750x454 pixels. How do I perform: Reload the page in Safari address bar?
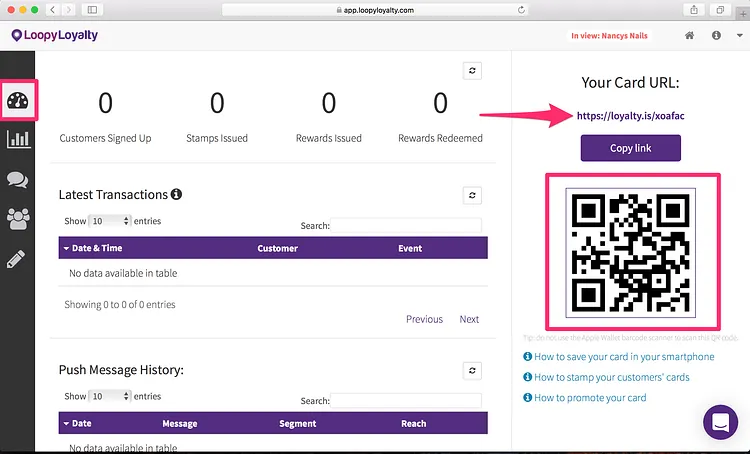pyautogui.click(x=521, y=10)
